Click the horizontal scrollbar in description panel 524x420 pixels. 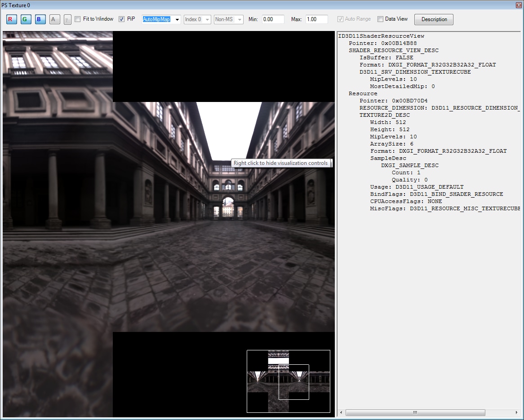tap(415, 412)
